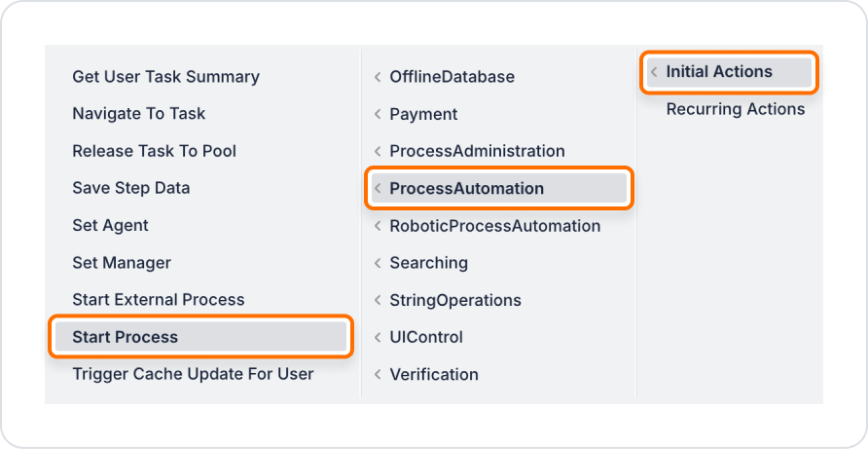Select Recurring Actions menu item
Viewport: 868px width, 449px height.
click(x=735, y=109)
